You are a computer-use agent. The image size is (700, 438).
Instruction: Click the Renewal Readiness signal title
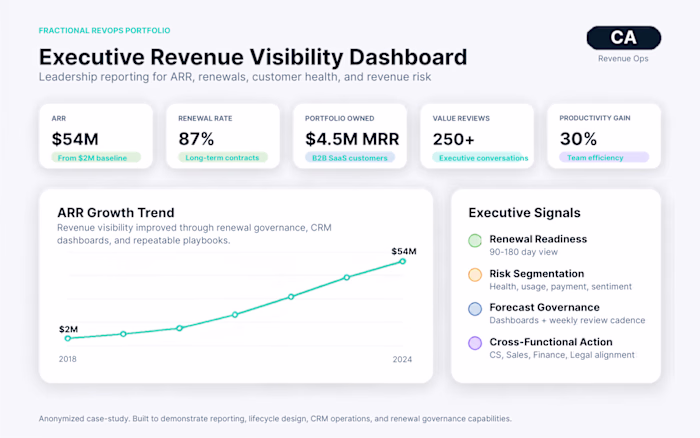(x=538, y=239)
